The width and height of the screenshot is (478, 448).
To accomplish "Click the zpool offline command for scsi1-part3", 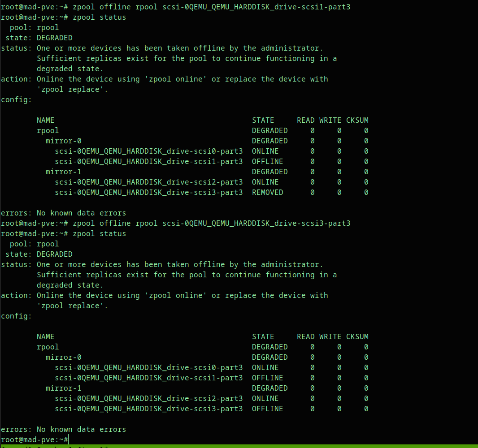I will [x=212, y=7].
